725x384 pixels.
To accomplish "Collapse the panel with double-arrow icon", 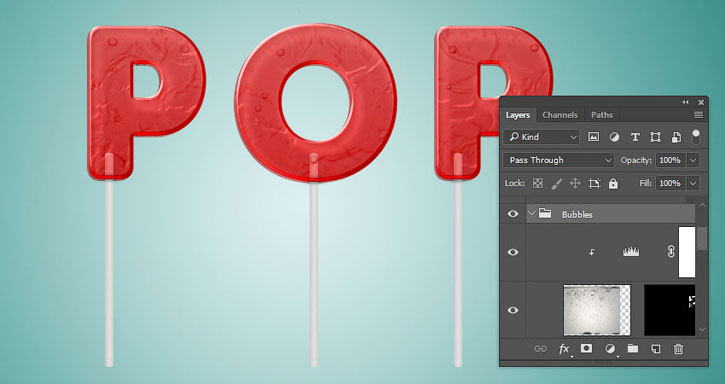I will 685,102.
